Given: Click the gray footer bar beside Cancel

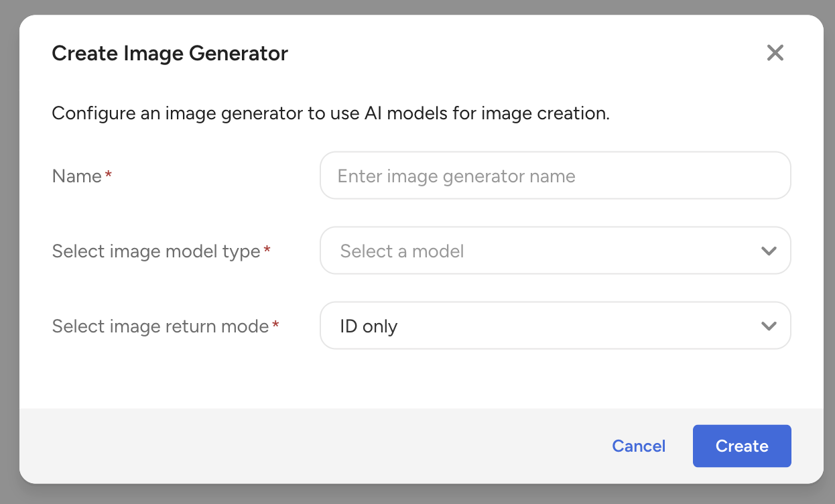Looking at the screenshot, I should [x=302, y=446].
